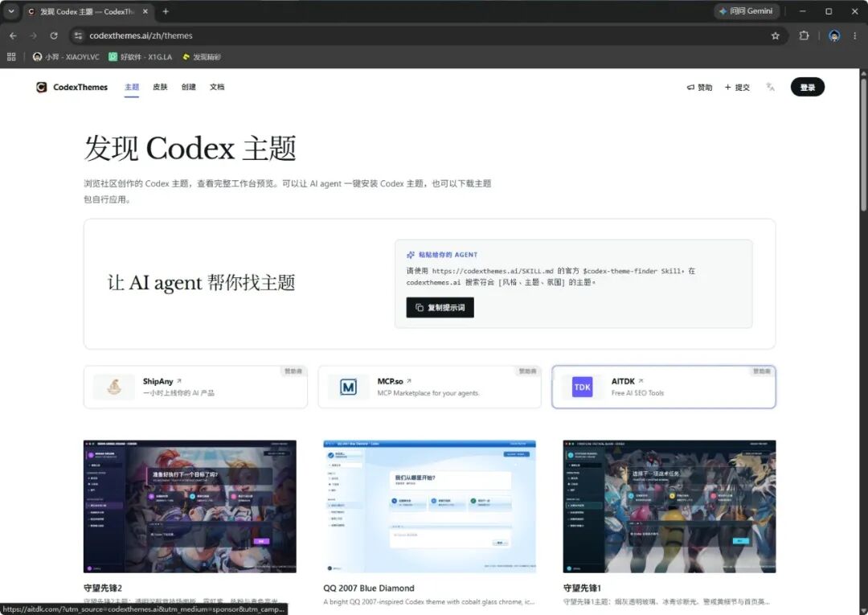868x615 pixels.
Task: Open the 守望先锋2 theme thumbnail
Action: [x=190, y=506]
